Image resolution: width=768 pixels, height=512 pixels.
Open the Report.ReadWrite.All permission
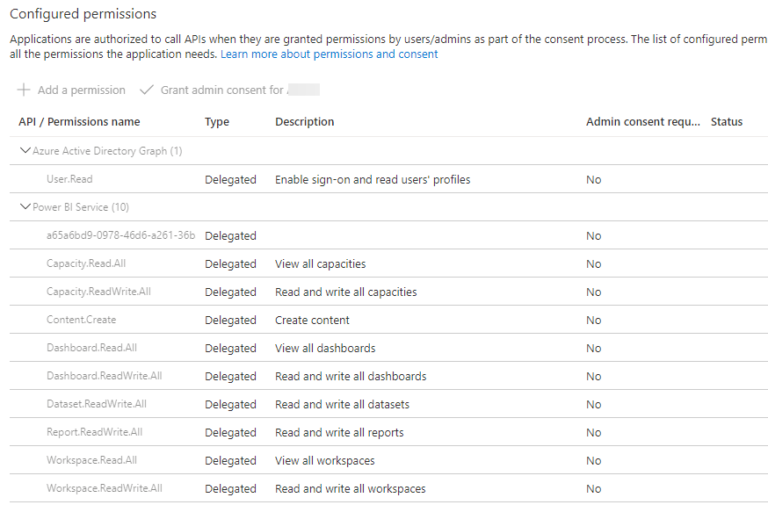(x=95, y=432)
